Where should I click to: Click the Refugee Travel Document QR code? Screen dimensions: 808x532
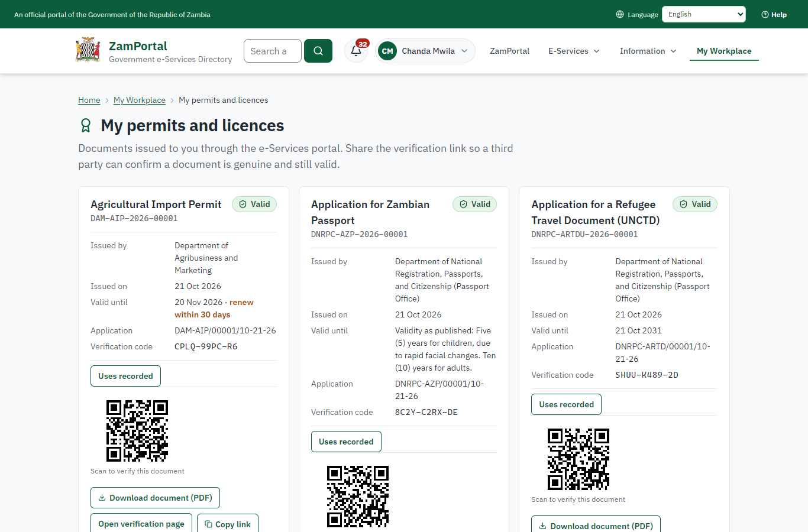pyautogui.click(x=578, y=459)
